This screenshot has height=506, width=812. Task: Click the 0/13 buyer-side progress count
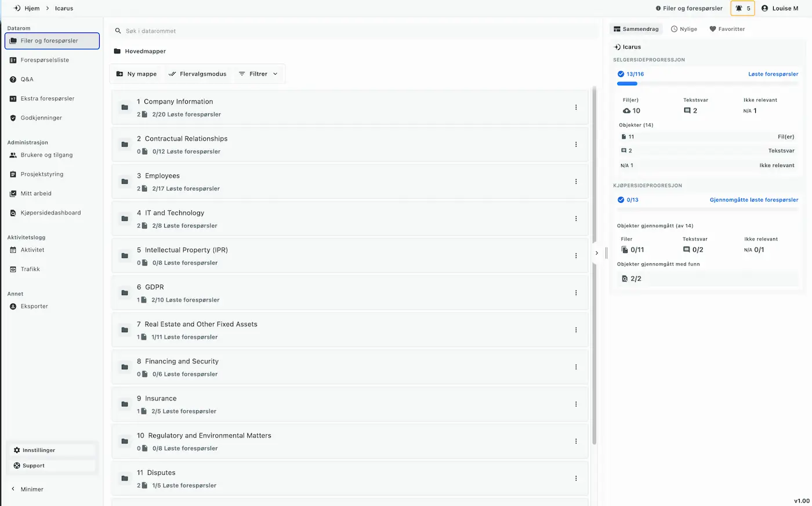click(632, 200)
